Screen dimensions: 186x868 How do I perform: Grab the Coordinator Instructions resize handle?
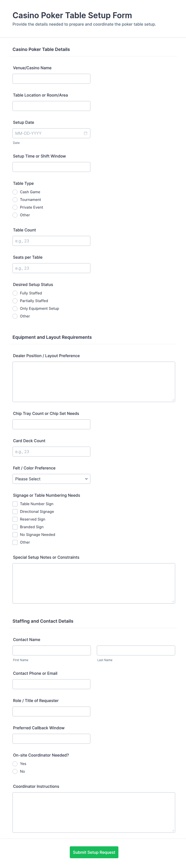[173, 830]
